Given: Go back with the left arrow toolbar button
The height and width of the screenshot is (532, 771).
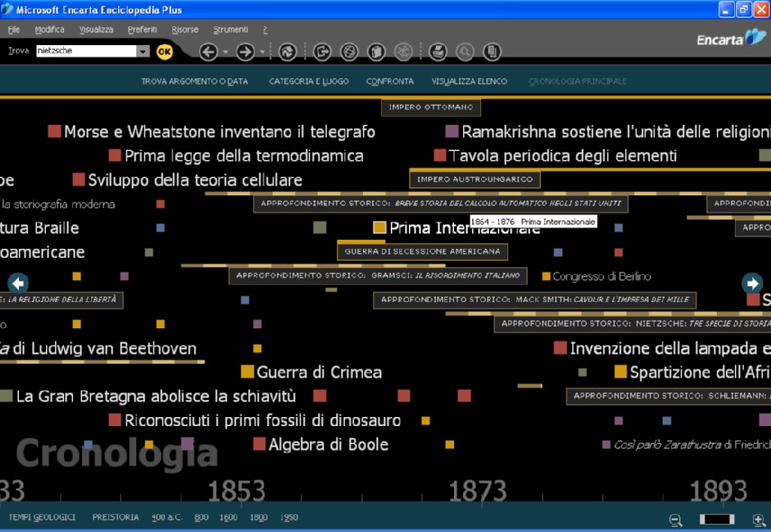Looking at the screenshot, I should pyautogui.click(x=209, y=51).
